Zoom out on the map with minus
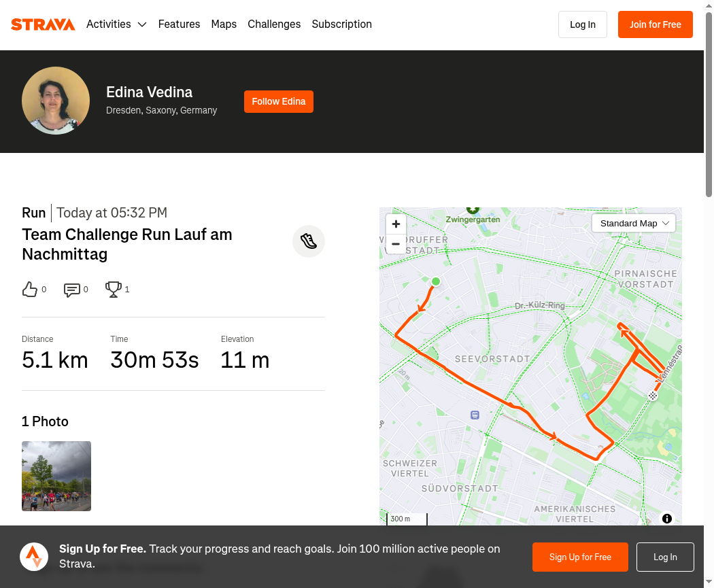The height and width of the screenshot is (588, 714). 396,244
